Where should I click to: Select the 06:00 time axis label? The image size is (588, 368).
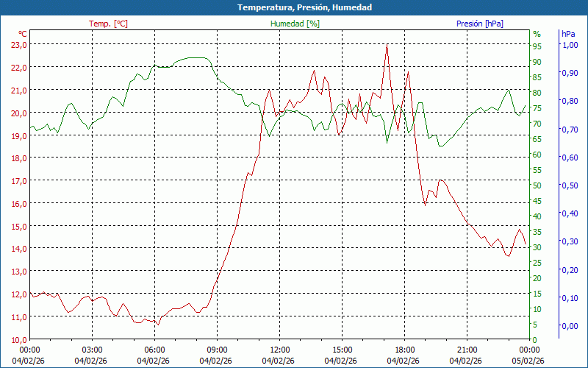[154, 350]
